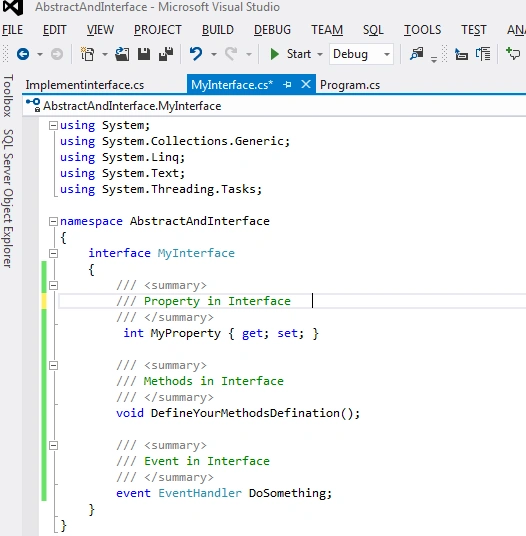
Task: Save the current file with disk icon
Action: [144, 54]
